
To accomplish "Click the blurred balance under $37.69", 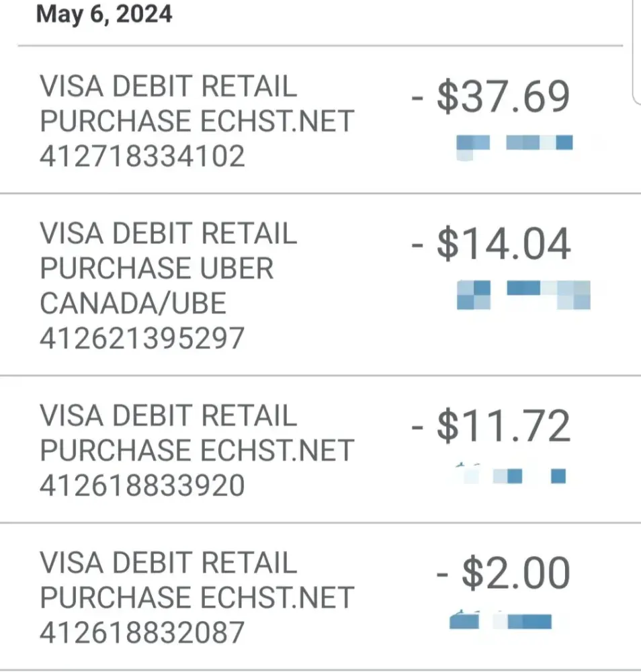I will coord(515,144).
